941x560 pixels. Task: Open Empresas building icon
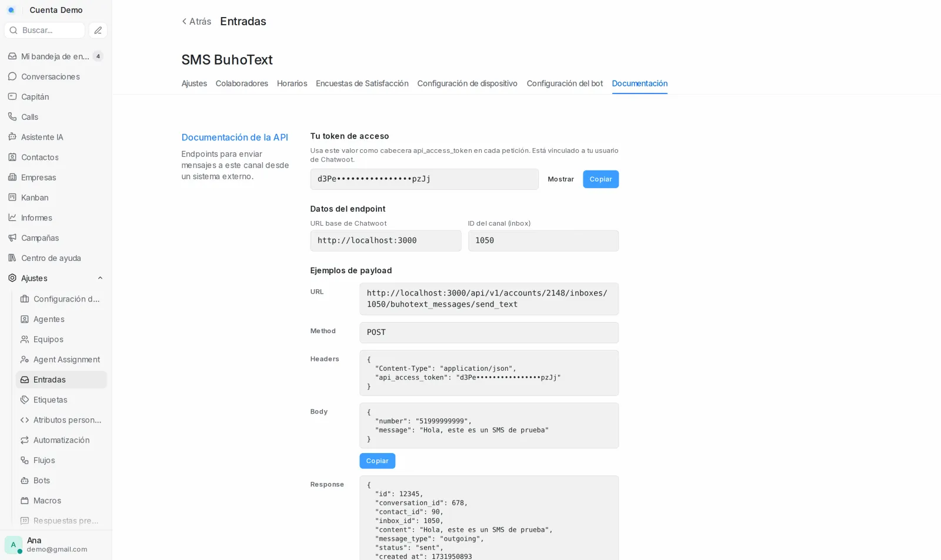click(x=12, y=177)
